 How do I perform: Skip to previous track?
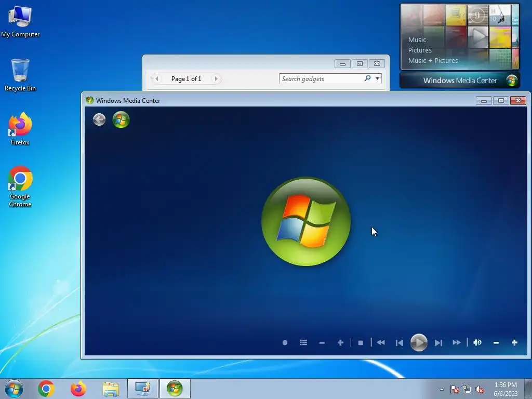[400, 343]
